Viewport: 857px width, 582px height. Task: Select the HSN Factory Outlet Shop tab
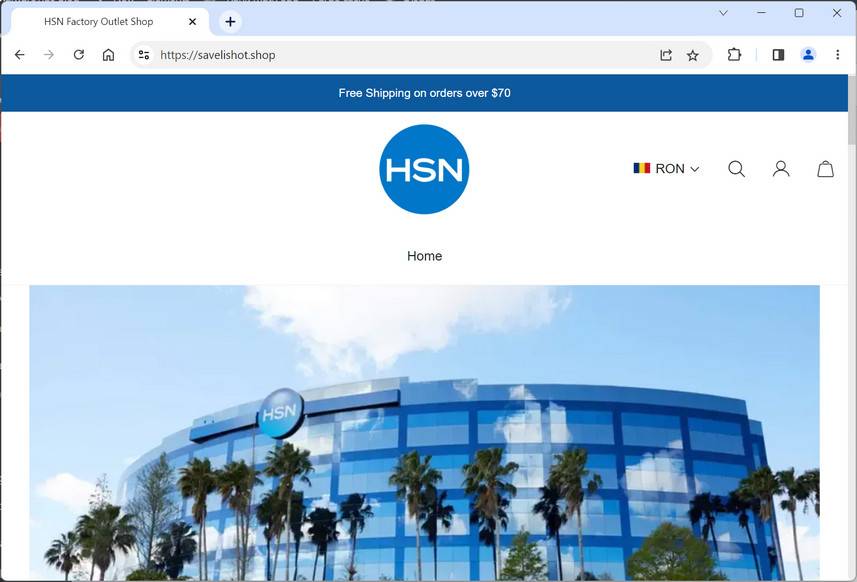pos(110,21)
